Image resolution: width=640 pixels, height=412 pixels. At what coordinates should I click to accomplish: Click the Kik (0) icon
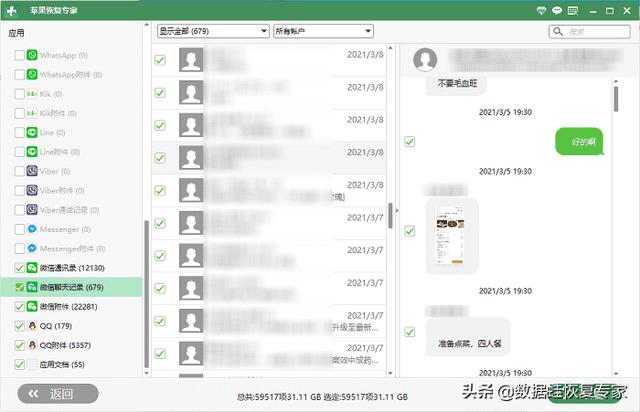coord(32,94)
